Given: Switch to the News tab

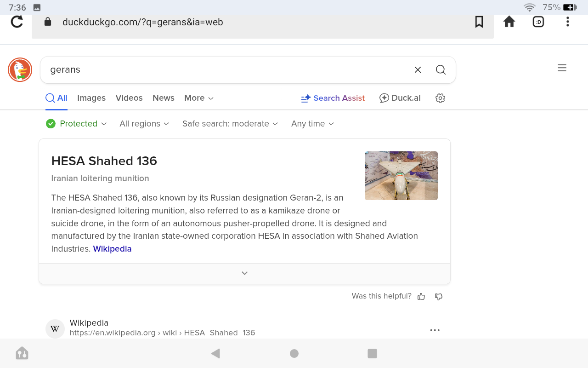Looking at the screenshot, I should coord(164,98).
